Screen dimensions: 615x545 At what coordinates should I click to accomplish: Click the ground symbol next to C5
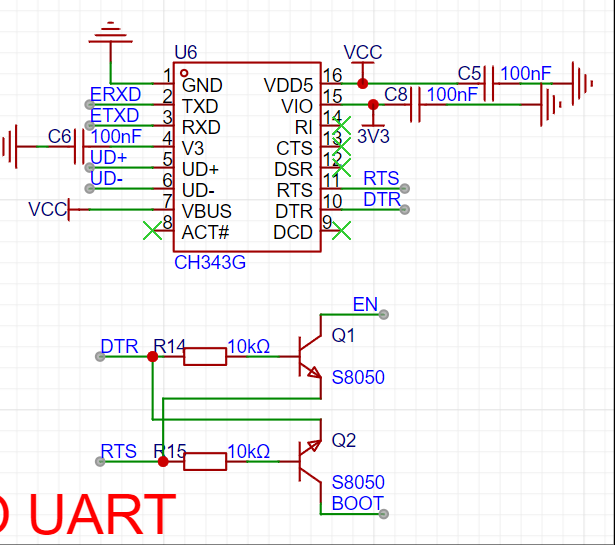[582, 84]
